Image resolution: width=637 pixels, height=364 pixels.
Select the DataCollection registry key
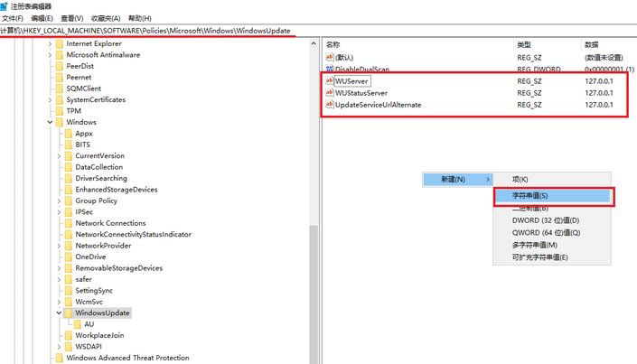tap(98, 167)
